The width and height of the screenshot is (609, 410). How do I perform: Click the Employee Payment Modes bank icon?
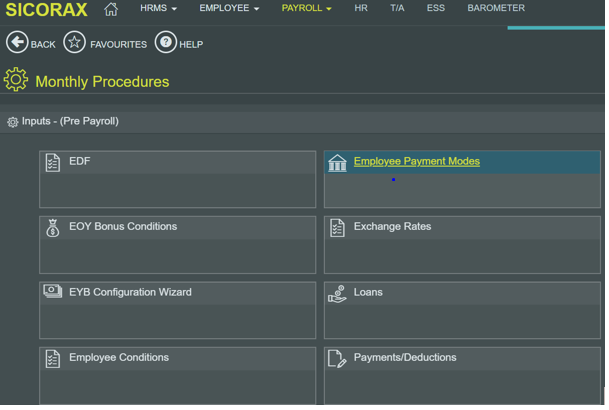point(337,163)
